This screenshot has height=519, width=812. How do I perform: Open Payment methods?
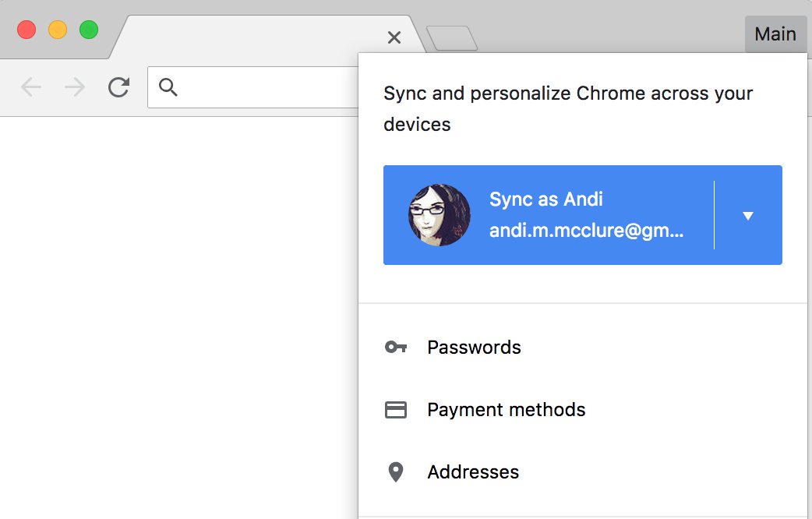[x=583, y=410]
